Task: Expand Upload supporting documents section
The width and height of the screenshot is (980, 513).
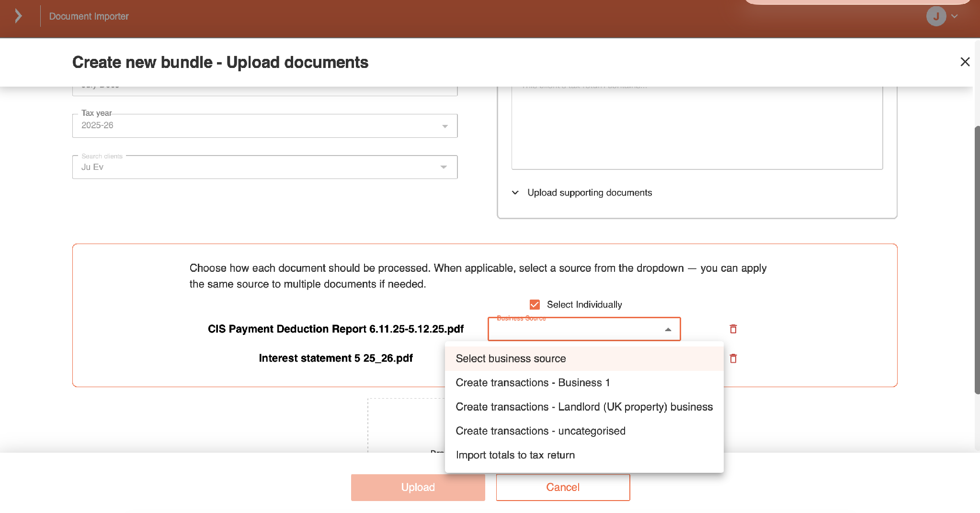Action: [x=582, y=192]
